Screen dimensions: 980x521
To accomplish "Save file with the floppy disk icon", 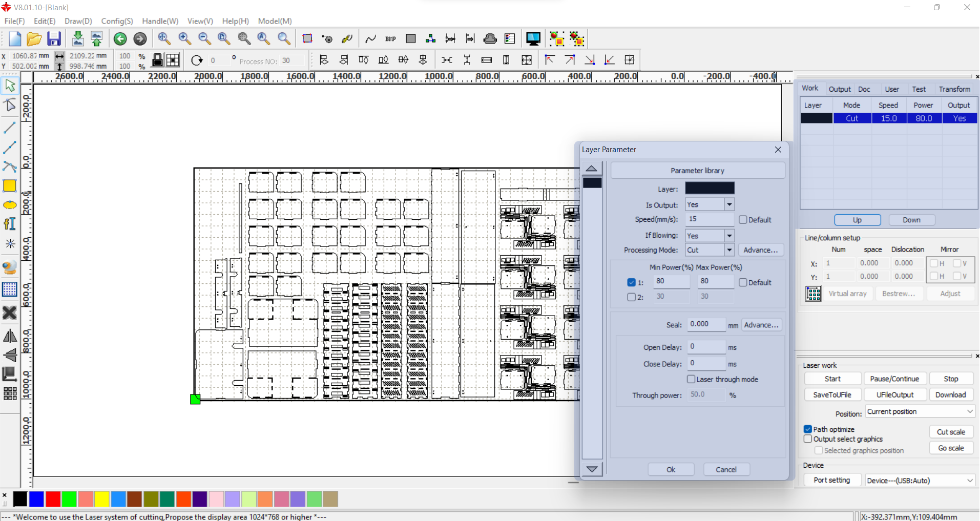I will pos(54,39).
